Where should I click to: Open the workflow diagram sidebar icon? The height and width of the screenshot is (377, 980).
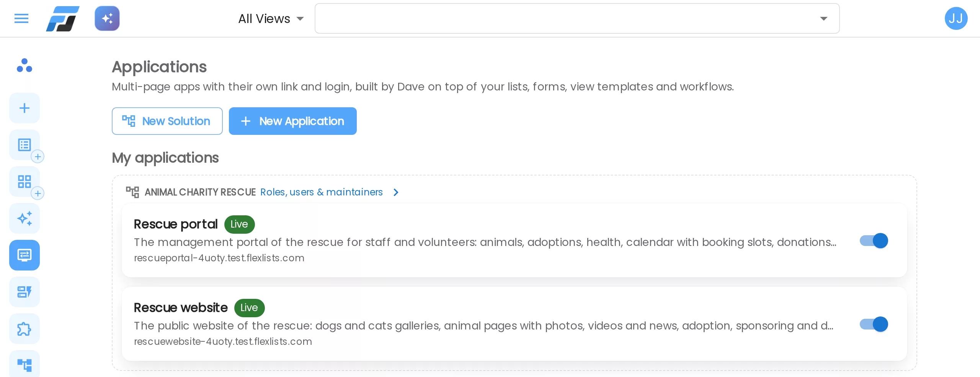[24, 364]
